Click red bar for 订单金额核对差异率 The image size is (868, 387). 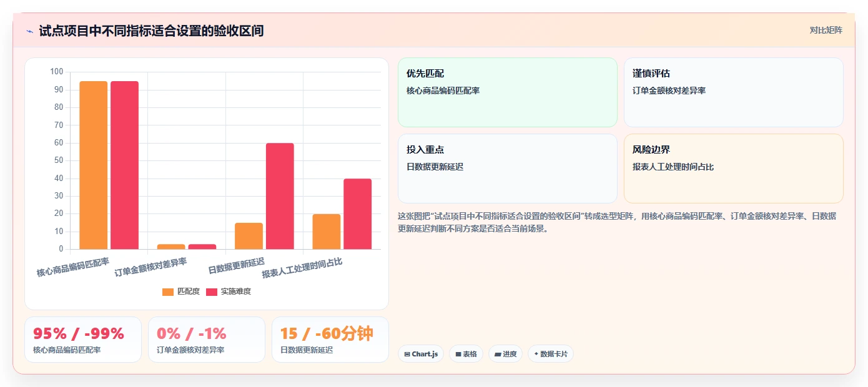click(x=202, y=247)
